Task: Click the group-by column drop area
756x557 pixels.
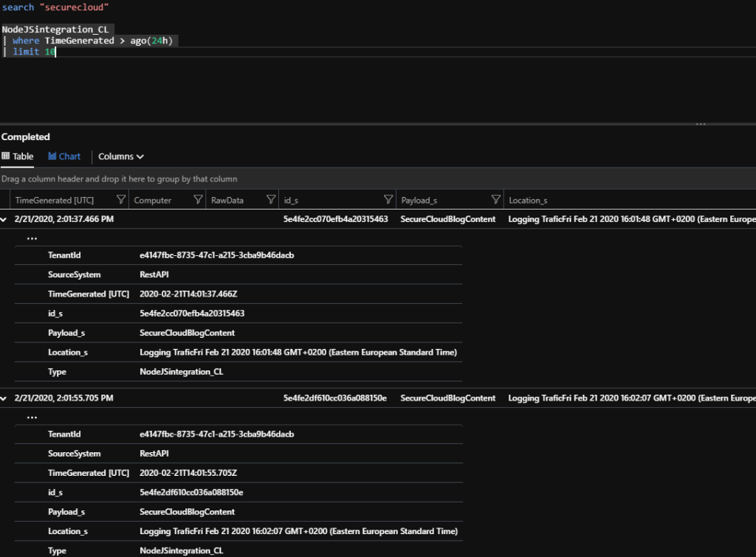Action: click(119, 179)
